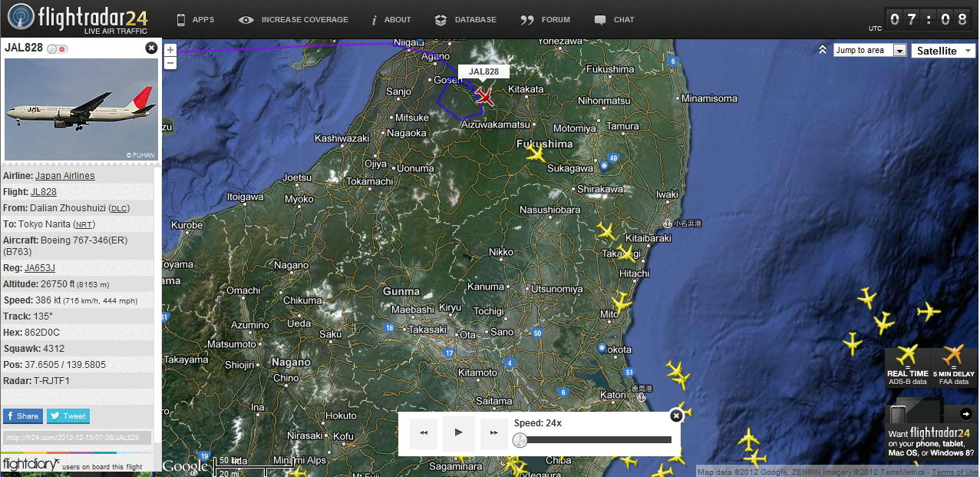Viewport: 980px width, 477px height.
Task: Zoom out on the map
Action: coord(170,62)
